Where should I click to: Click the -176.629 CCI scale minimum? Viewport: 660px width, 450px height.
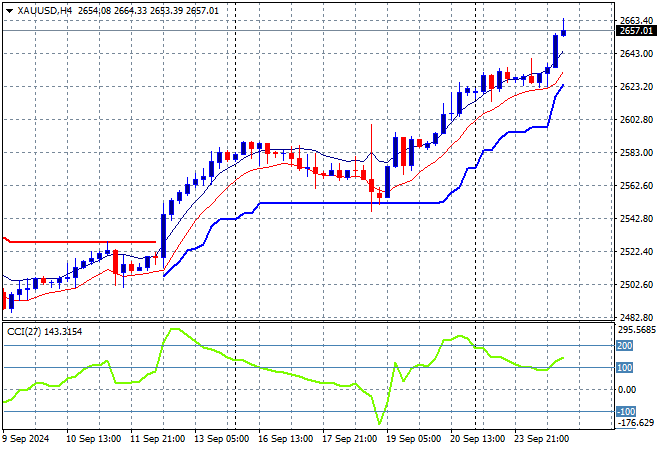[x=636, y=422]
